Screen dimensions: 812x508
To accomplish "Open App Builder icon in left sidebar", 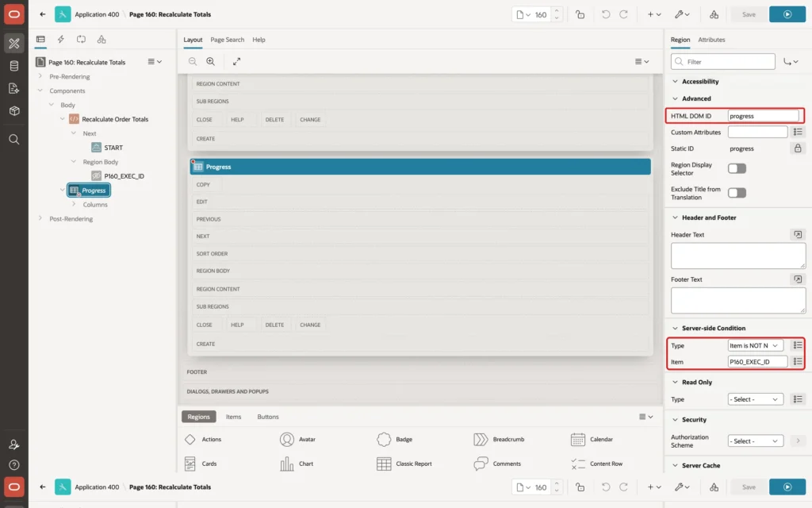I will (14, 44).
